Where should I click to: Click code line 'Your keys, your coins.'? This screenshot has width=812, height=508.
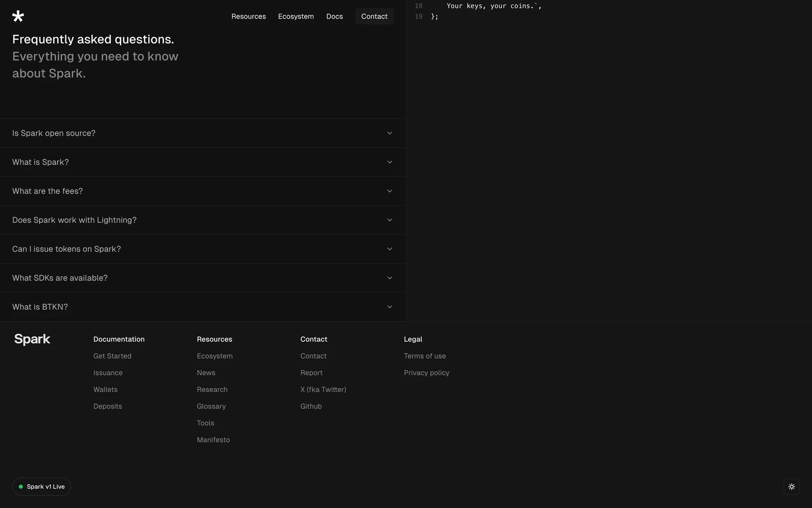494,6
